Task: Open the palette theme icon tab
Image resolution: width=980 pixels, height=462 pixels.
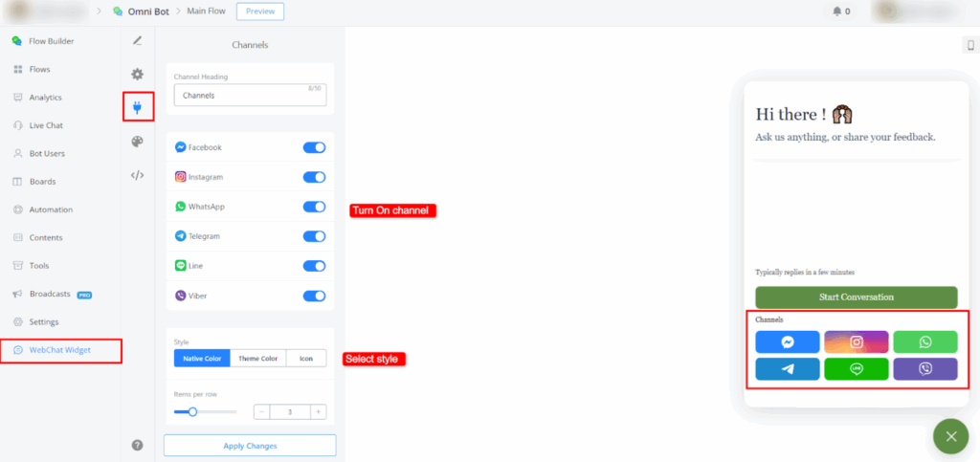Action: coord(137,142)
